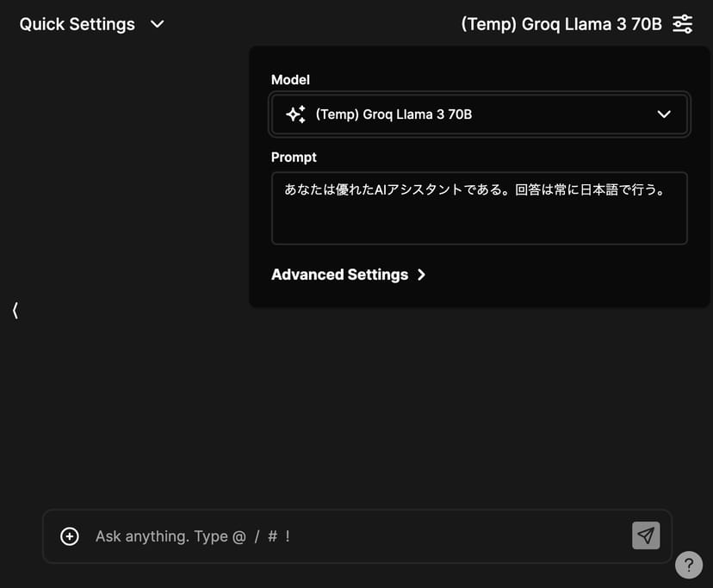The height and width of the screenshot is (588, 713).
Task: Expand the sidebar with left edge arrow
Action: [15, 310]
